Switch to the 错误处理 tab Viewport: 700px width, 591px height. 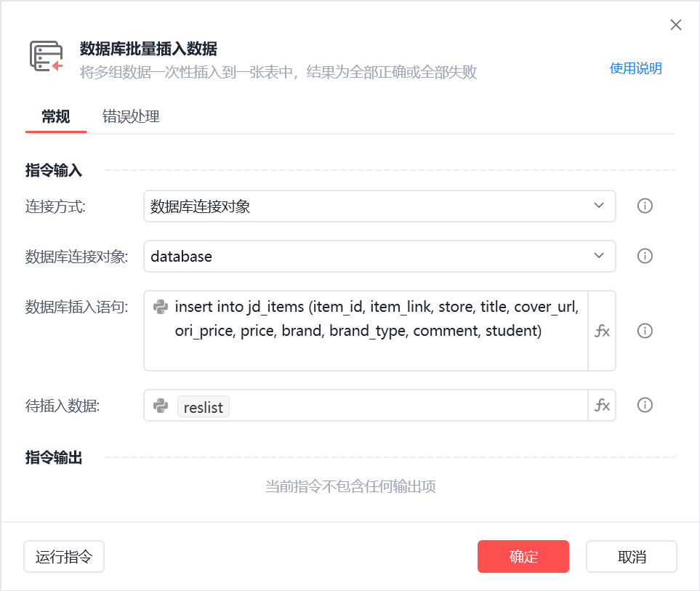(130, 116)
